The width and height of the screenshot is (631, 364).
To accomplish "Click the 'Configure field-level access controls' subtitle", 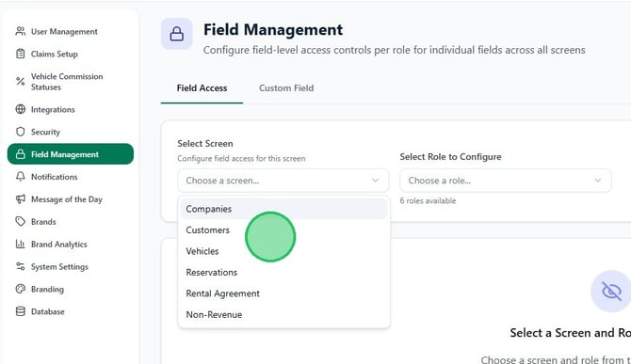I will click(x=395, y=50).
